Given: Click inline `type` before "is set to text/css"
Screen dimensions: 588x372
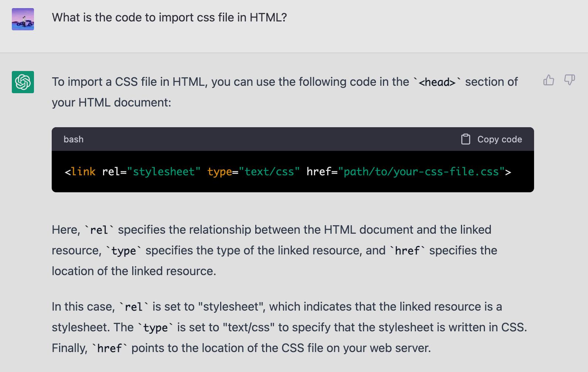Looking at the screenshot, I should pos(155,328).
